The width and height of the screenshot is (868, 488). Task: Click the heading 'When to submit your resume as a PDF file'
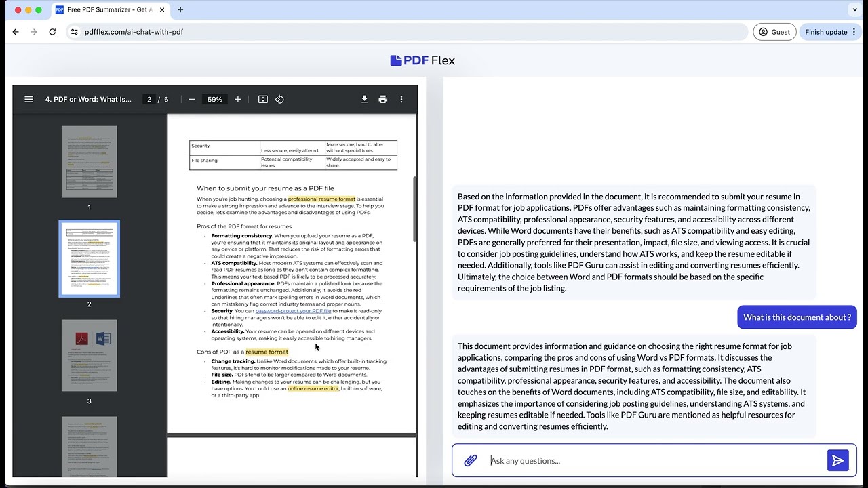pos(265,188)
